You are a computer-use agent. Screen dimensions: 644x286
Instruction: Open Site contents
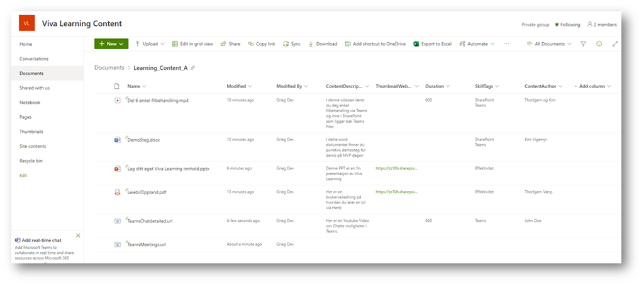point(33,147)
